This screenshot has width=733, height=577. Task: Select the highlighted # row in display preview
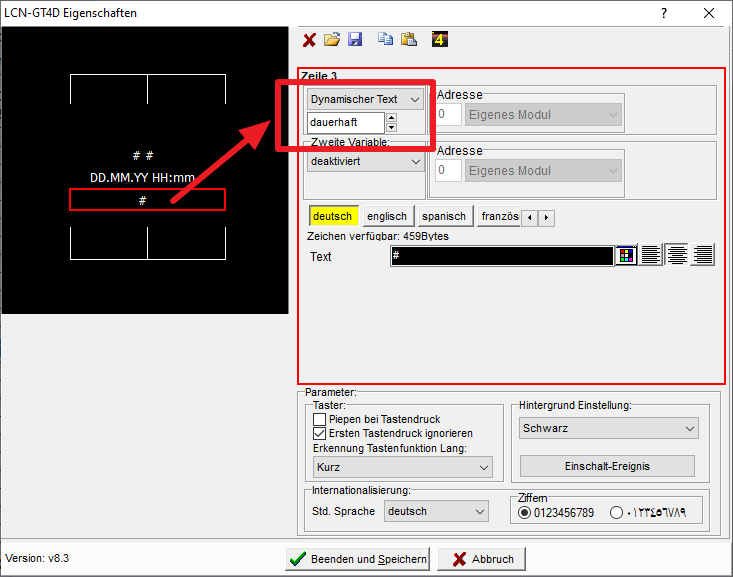pyautogui.click(x=147, y=200)
